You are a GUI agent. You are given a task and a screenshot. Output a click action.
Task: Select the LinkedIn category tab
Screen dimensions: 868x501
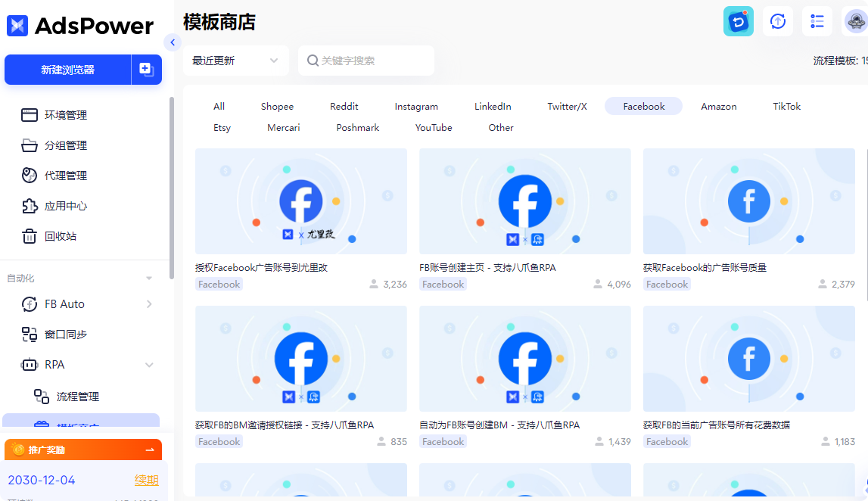[x=493, y=106]
